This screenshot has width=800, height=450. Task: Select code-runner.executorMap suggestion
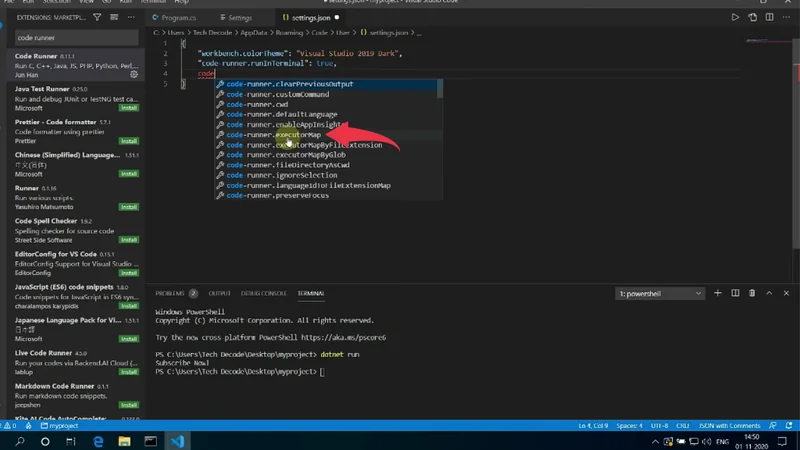pos(273,135)
